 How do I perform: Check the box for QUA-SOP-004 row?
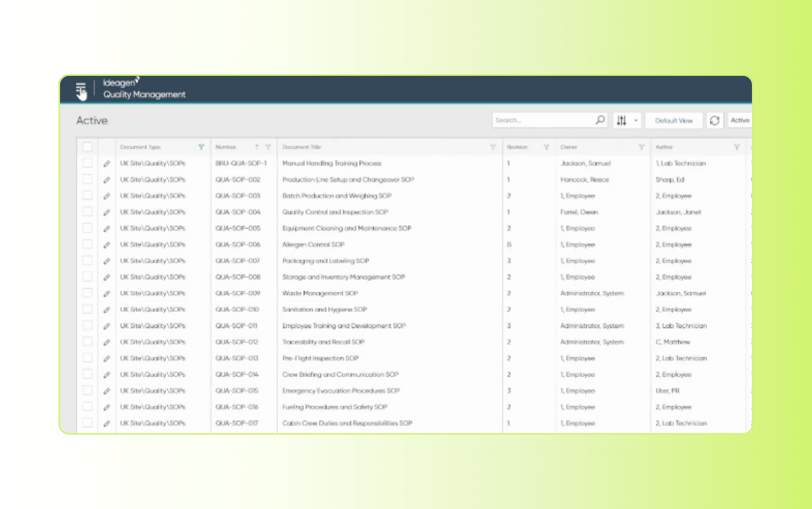[88, 212]
